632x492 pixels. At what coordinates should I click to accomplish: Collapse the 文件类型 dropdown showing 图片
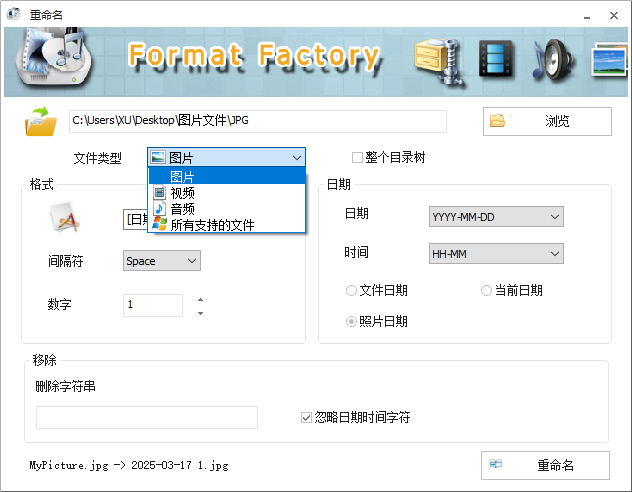click(x=227, y=158)
